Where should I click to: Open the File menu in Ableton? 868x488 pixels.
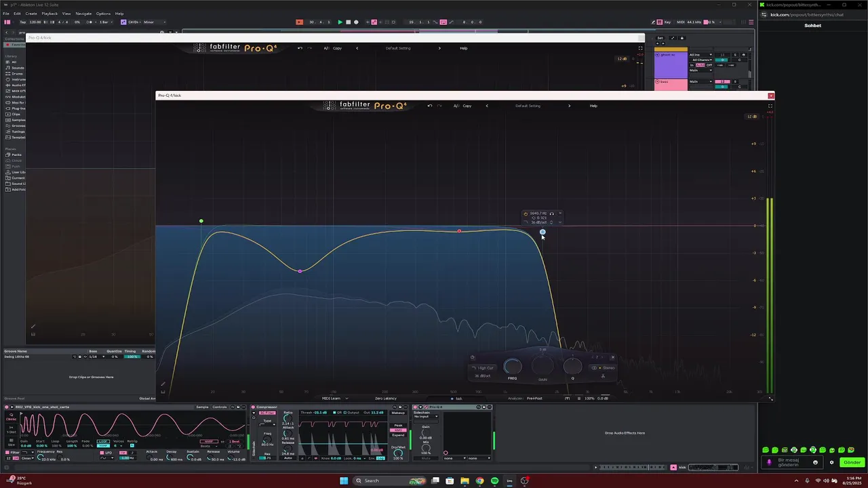click(x=6, y=14)
